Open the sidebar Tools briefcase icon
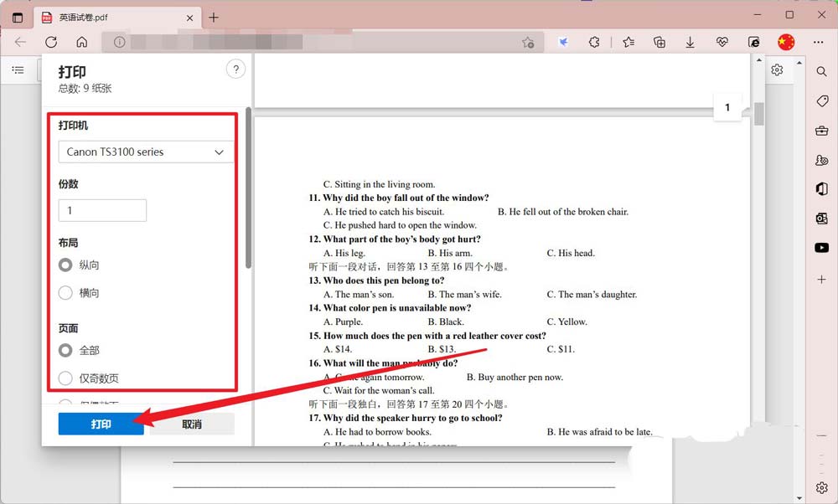This screenshot has height=504, width=838. click(x=822, y=131)
